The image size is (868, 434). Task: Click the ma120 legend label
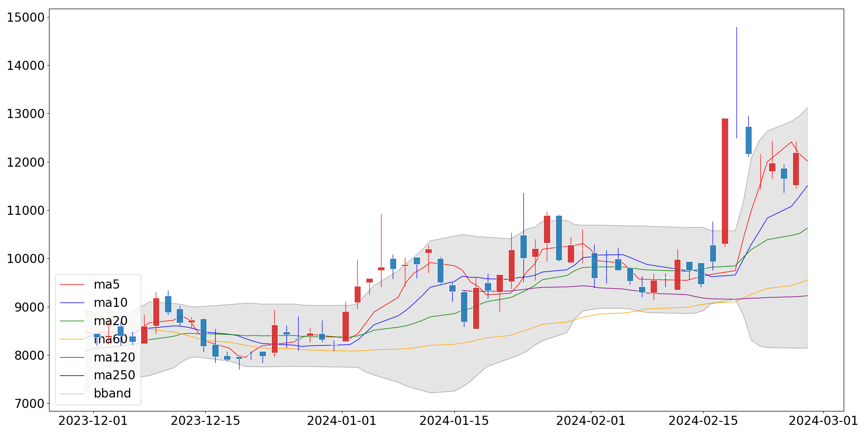coord(115,357)
